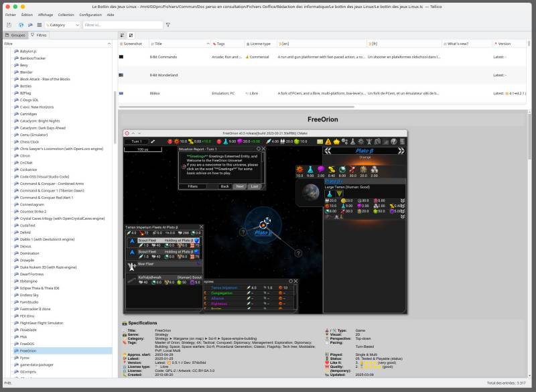The image size is (536, 392).
Task: Select Duke Nukem 3D entry in sidebar
Action: [x=48, y=267]
